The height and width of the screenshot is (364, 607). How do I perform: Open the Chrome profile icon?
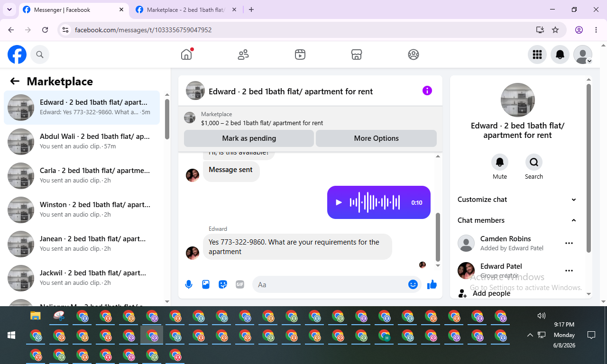click(579, 30)
